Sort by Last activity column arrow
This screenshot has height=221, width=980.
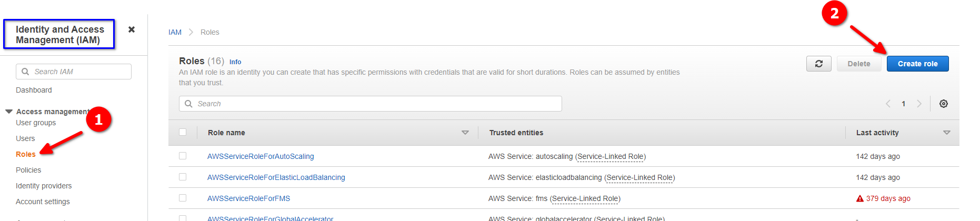click(x=947, y=133)
